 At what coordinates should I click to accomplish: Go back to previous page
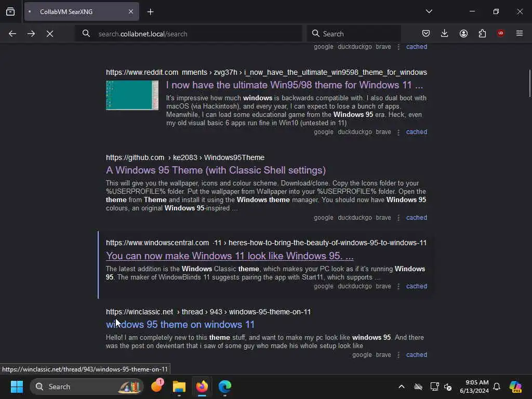(x=12, y=34)
